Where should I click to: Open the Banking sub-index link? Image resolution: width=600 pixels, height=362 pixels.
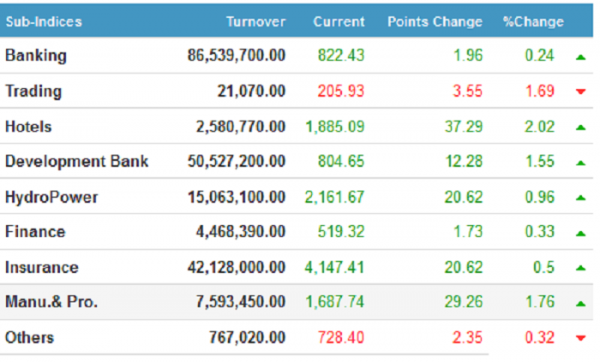[x=36, y=56]
